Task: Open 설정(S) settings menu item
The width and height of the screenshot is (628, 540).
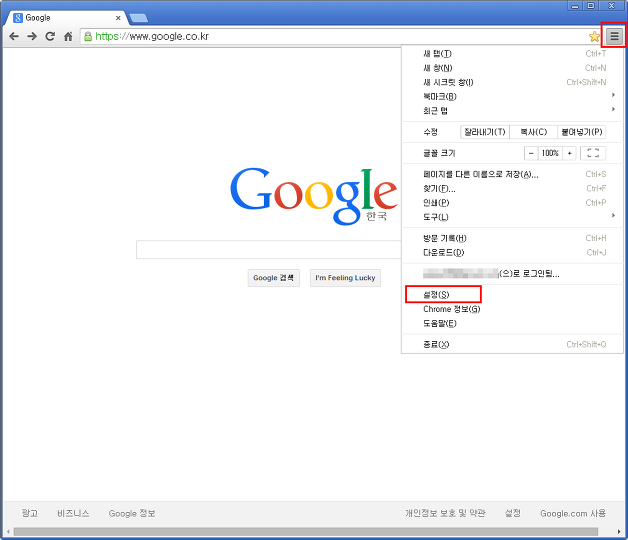Action: pos(512,295)
